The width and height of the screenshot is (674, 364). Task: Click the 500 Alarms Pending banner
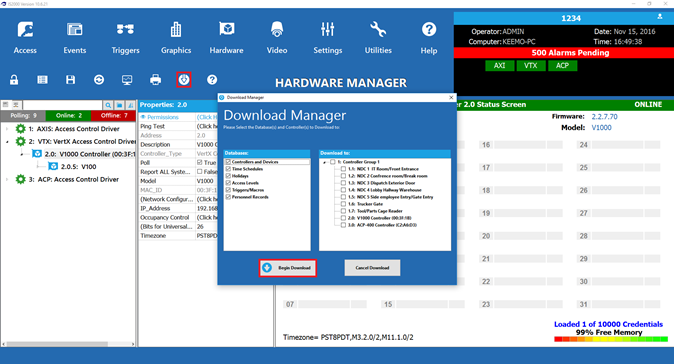click(x=564, y=53)
